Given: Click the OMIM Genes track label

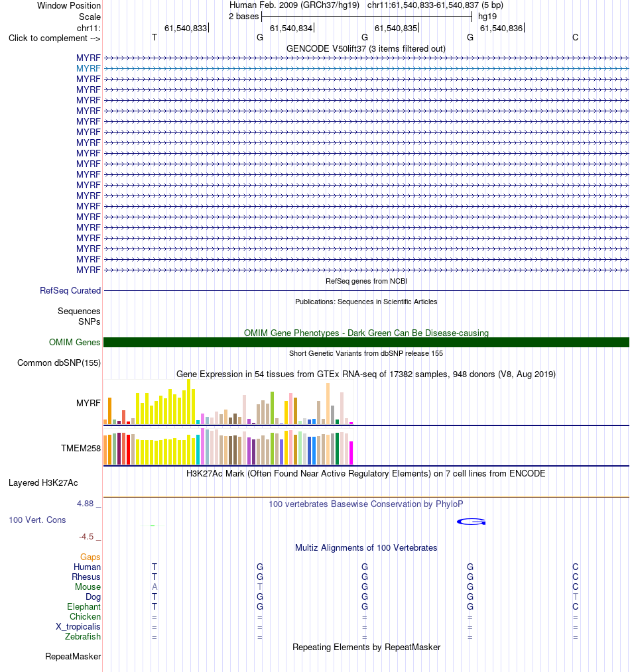Looking at the screenshot, I should coord(75,342).
